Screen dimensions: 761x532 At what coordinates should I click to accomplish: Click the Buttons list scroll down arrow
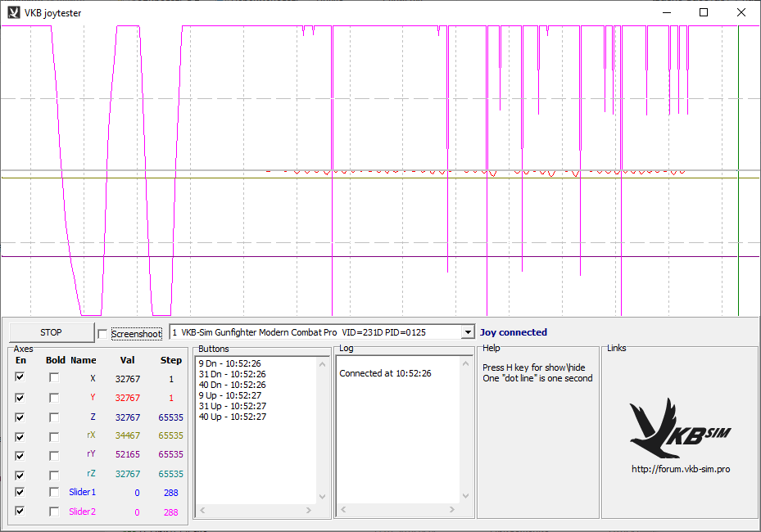pos(322,497)
